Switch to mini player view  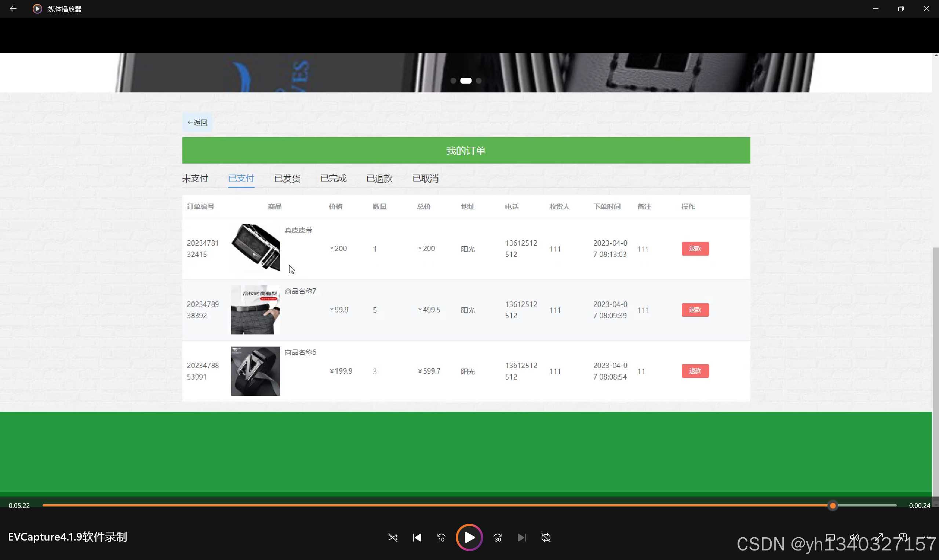903,537
